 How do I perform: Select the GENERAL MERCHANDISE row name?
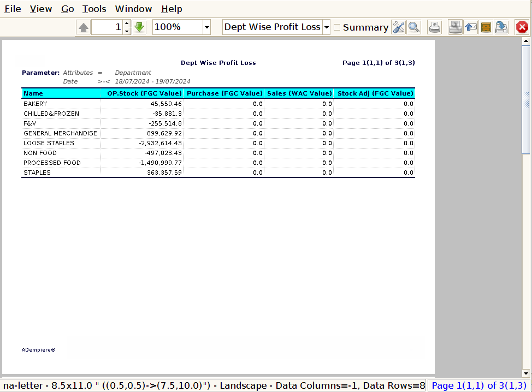pos(61,133)
